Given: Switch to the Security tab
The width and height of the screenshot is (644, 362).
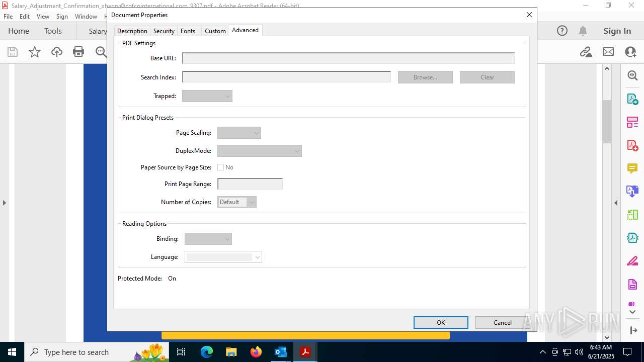Looking at the screenshot, I should tap(164, 31).
